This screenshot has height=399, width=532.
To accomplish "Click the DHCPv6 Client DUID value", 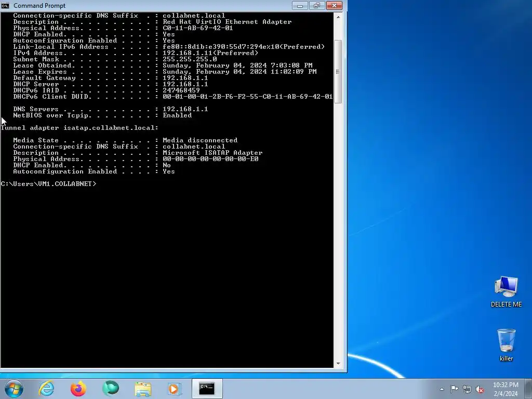I will (x=248, y=96).
